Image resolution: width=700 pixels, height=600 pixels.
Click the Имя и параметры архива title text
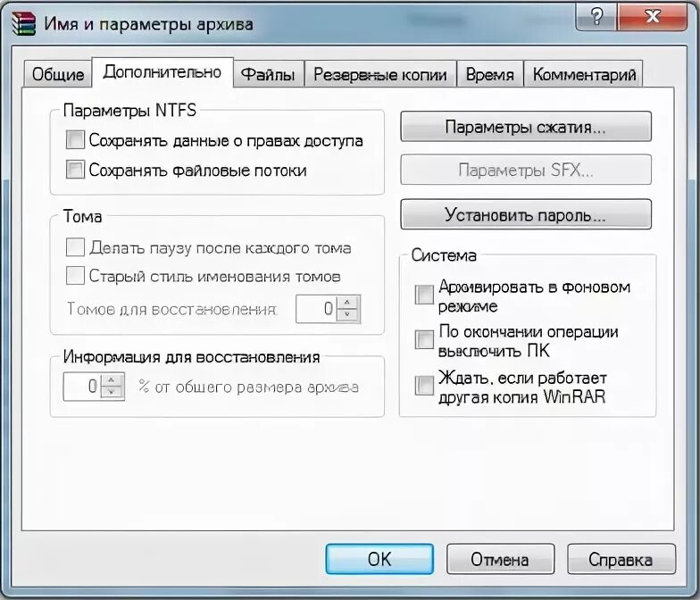[x=148, y=23]
